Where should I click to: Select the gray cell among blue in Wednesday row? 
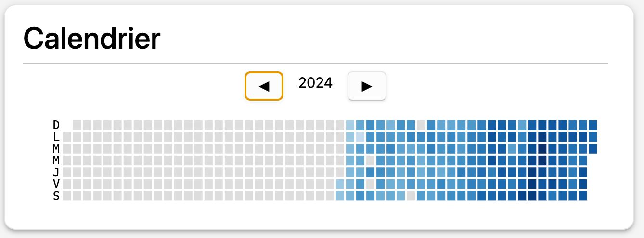click(370, 160)
